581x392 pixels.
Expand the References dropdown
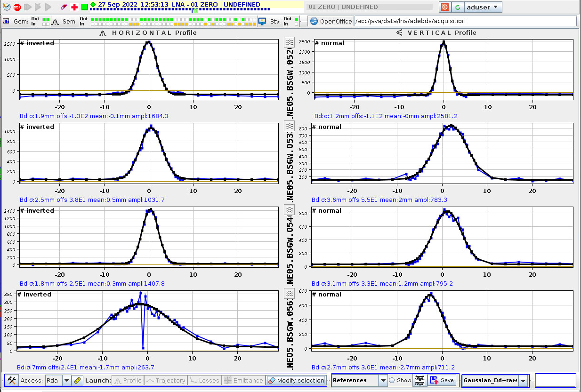[383, 380]
